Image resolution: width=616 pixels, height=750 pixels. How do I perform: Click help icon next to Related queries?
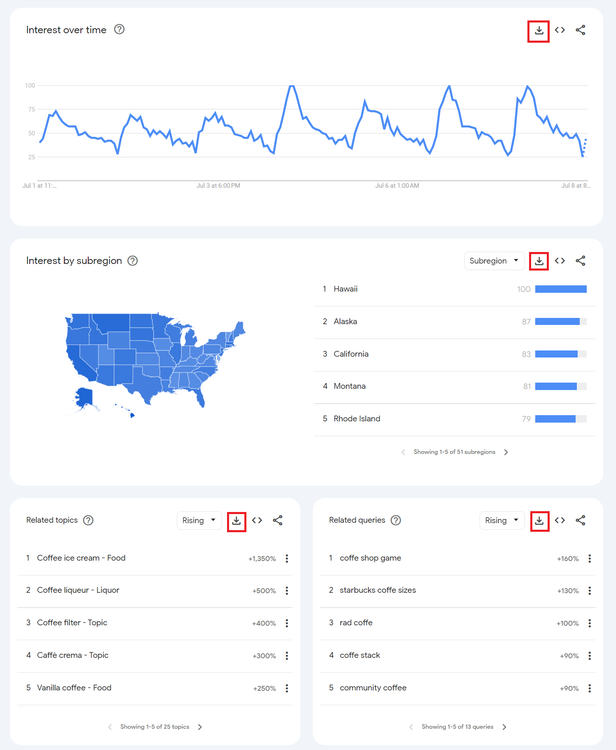[x=395, y=520]
